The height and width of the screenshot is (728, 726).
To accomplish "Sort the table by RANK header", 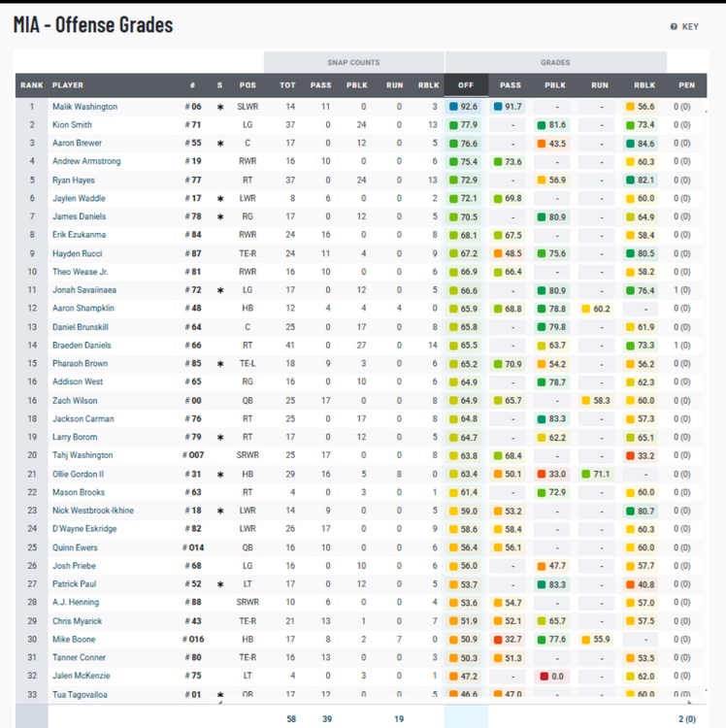I will coord(31,85).
